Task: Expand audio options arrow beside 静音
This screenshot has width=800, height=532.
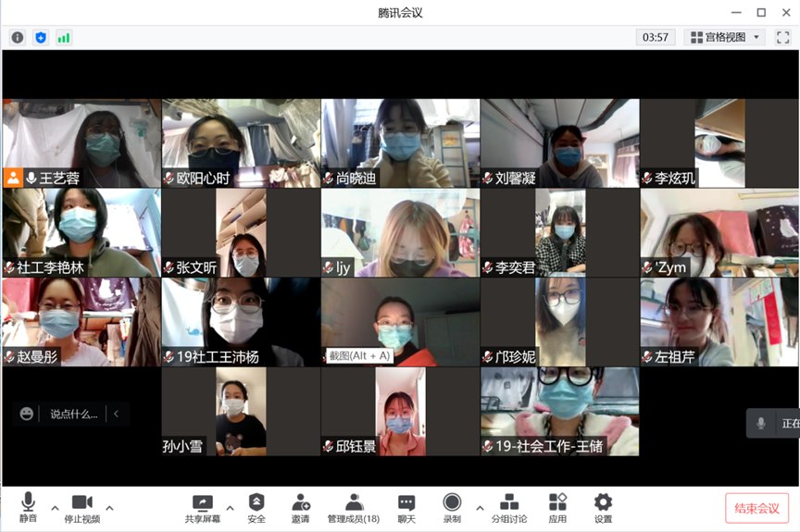Action: point(55,507)
